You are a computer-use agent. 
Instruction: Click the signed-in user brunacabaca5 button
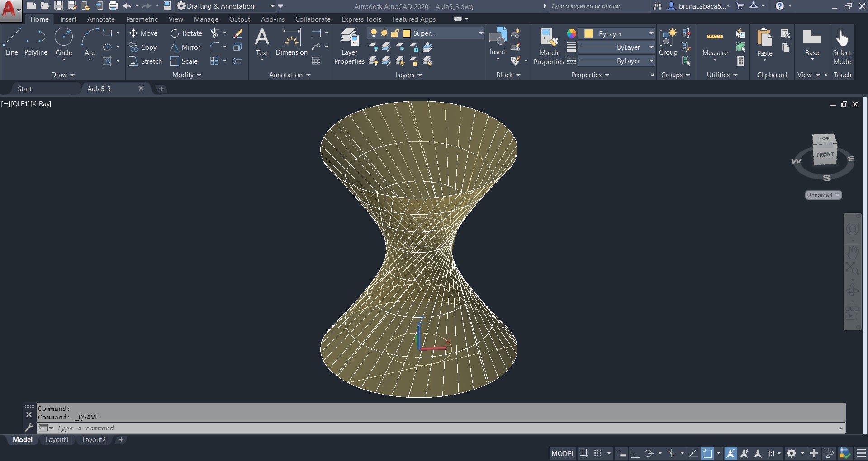click(698, 6)
